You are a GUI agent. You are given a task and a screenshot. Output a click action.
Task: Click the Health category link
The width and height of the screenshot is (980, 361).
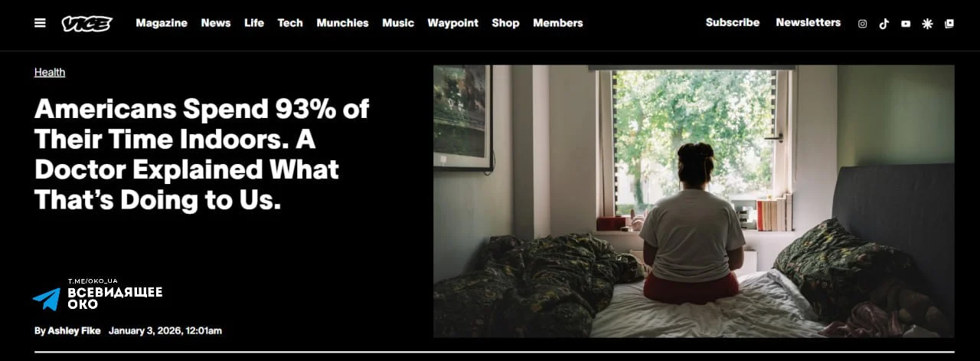pos(50,72)
